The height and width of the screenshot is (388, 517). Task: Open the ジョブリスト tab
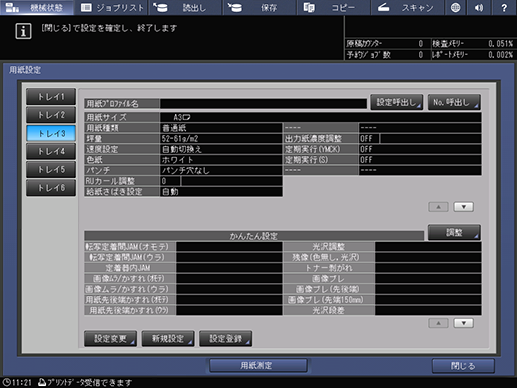pyautogui.click(x=112, y=7)
